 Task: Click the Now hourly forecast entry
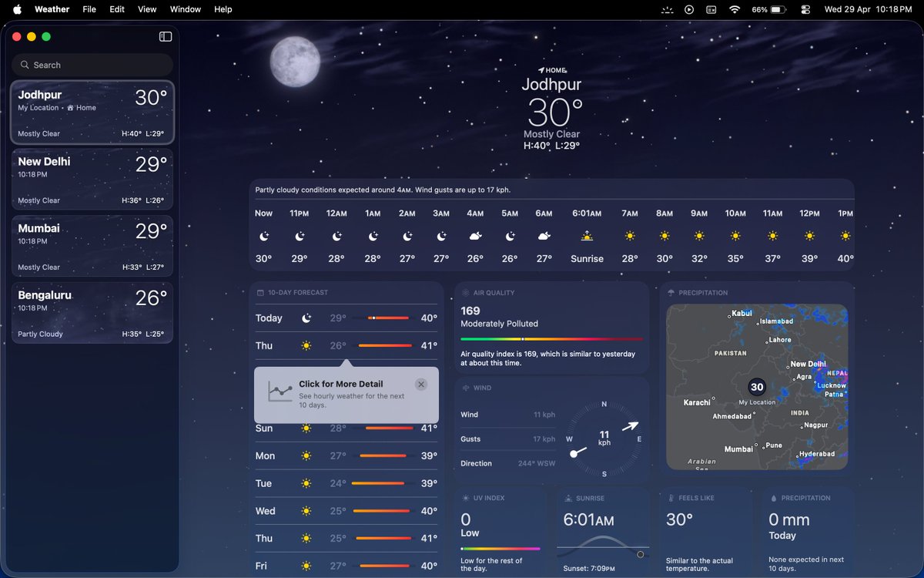pos(264,236)
